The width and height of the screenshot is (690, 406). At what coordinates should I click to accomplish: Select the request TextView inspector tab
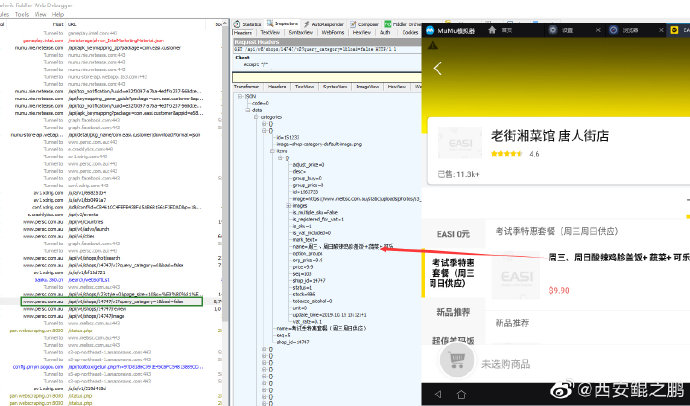[x=270, y=33]
